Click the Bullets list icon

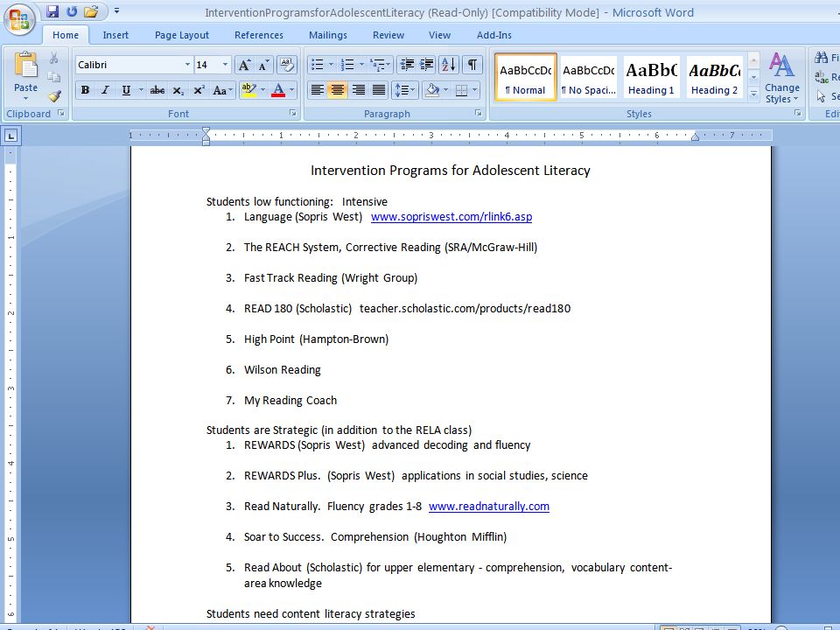[317, 65]
